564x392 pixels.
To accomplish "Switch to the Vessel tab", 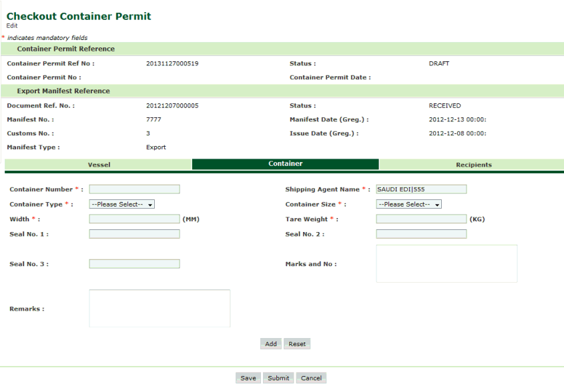I will 99,165.
